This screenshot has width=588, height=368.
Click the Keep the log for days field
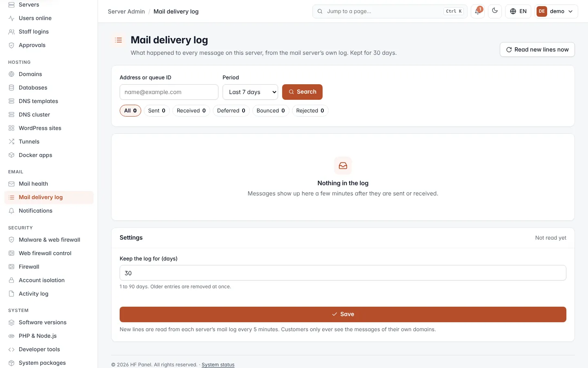click(343, 273)
